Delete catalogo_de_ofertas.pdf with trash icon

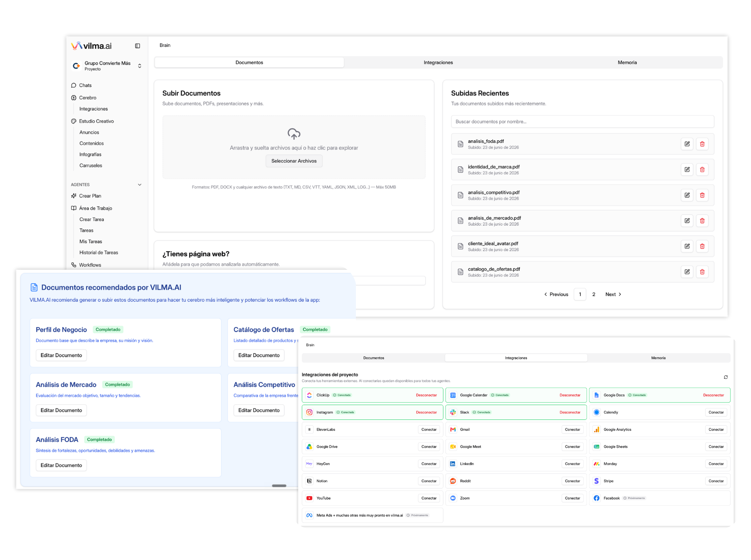coord(703,272)
